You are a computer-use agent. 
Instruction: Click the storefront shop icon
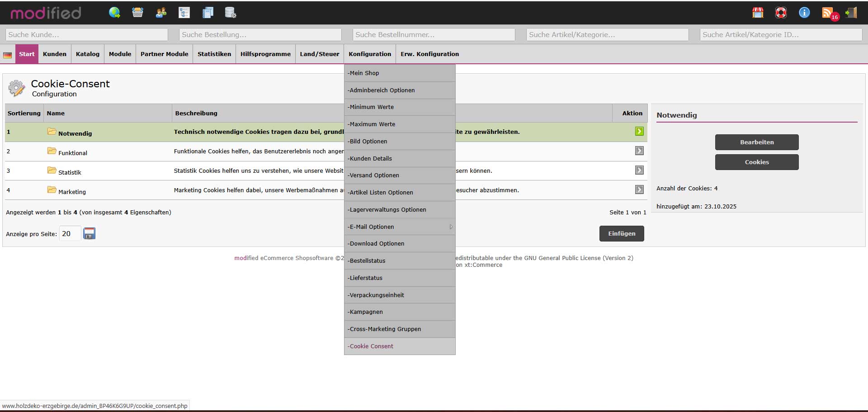(758, 13)
